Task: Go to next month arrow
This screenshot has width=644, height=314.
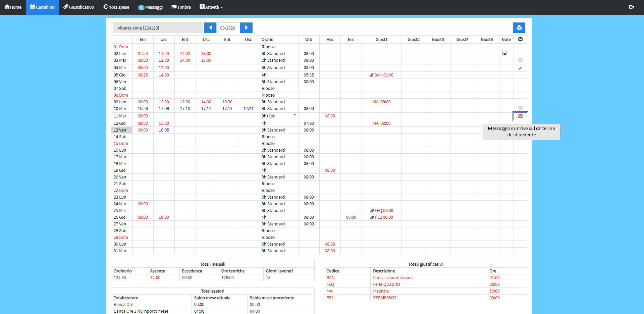Action: (x=246, y=28)
